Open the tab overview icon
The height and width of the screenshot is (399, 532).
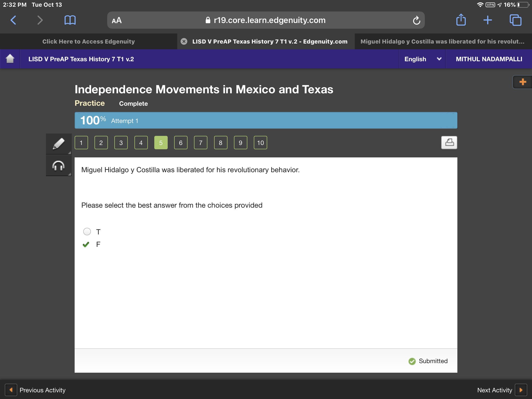click(515, 20)
